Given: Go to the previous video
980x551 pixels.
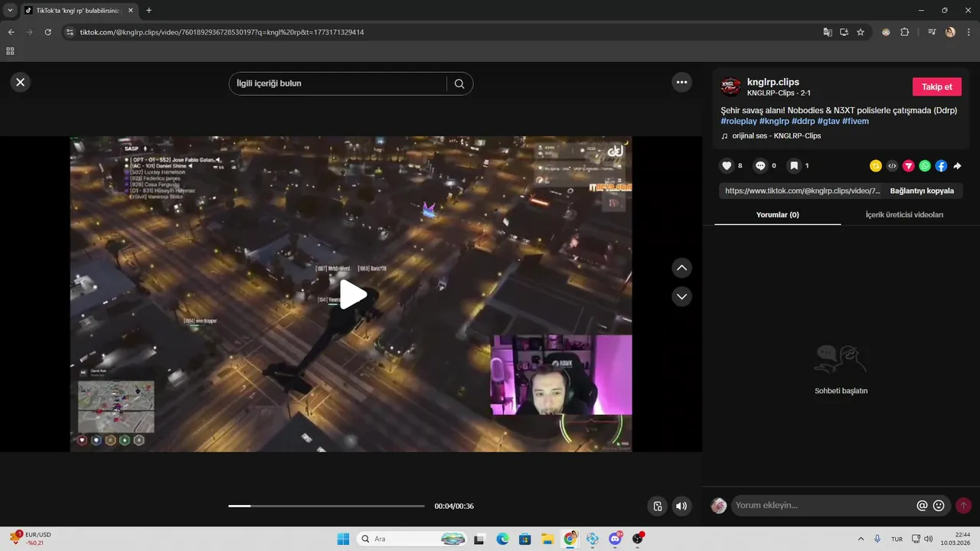Looking at the screenshot, I should coord(681,268).
